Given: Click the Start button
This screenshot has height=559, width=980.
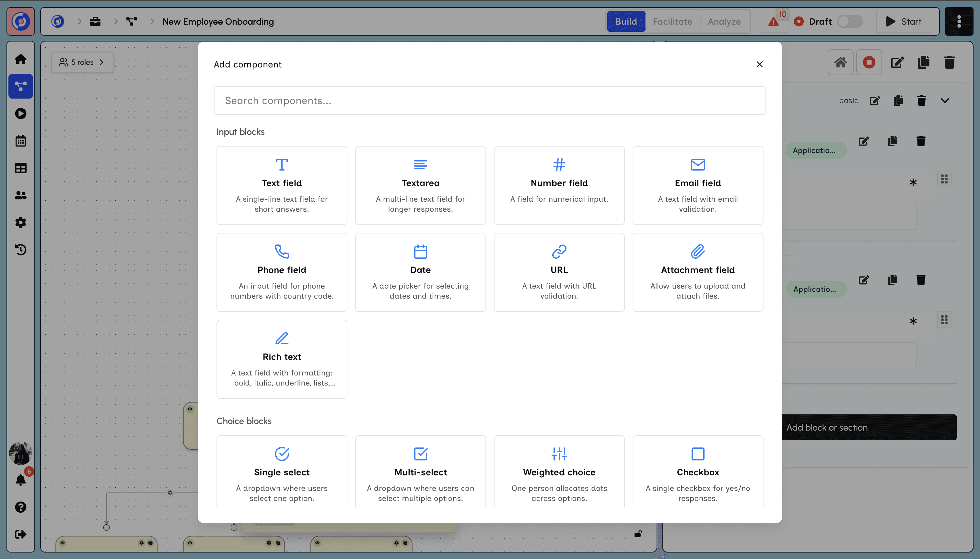Looking at the screenshot, I should (903, 21).
